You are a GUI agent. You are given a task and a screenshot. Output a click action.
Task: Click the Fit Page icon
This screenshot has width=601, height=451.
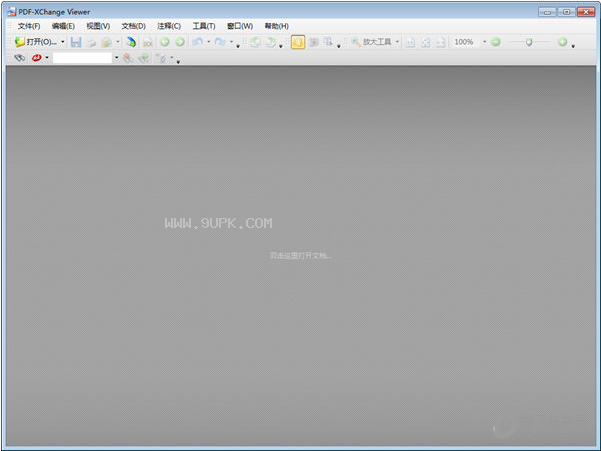[x=425, y=42]
